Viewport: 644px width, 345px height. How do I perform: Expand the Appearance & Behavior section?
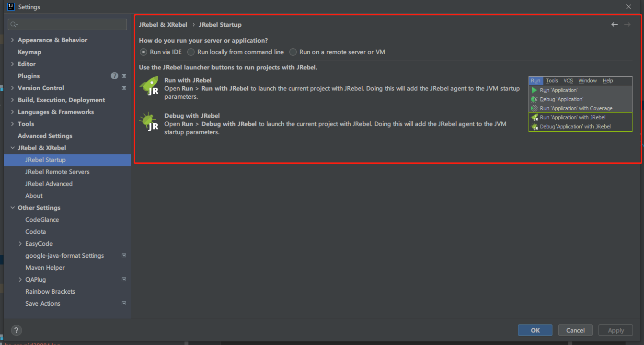click(x=12, y=40)
